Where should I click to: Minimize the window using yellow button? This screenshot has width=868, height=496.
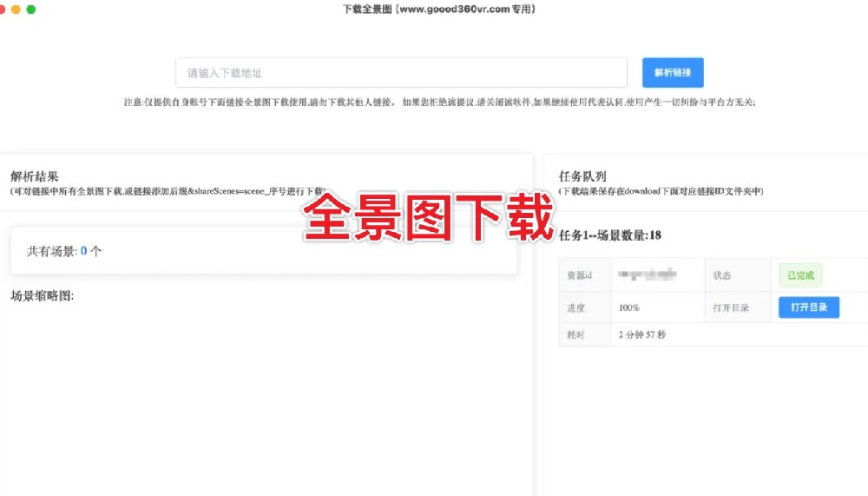[16, 9]
